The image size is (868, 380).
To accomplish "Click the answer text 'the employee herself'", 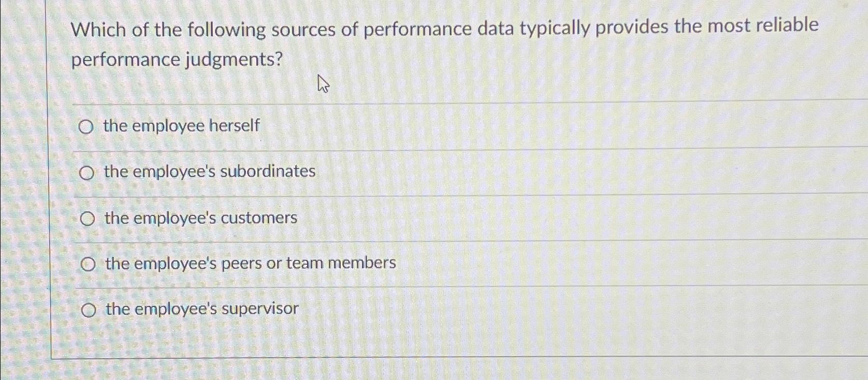I will click(x=181, y=126).
